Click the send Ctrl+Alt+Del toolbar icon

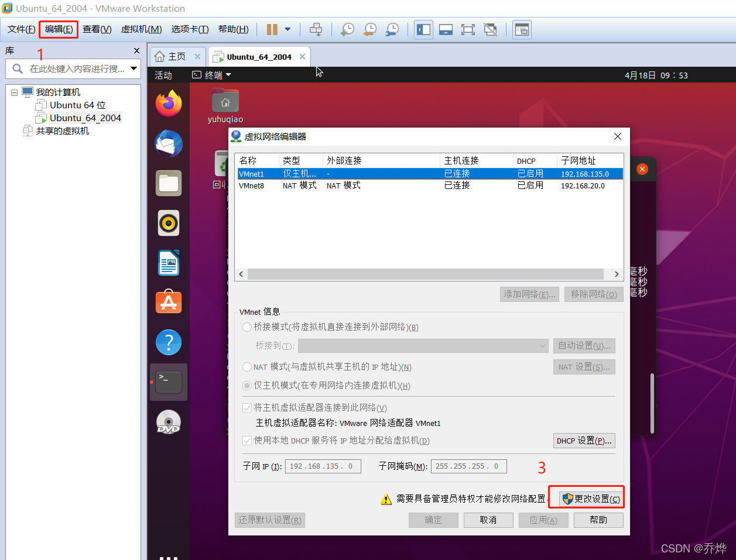tap(316, 29)
